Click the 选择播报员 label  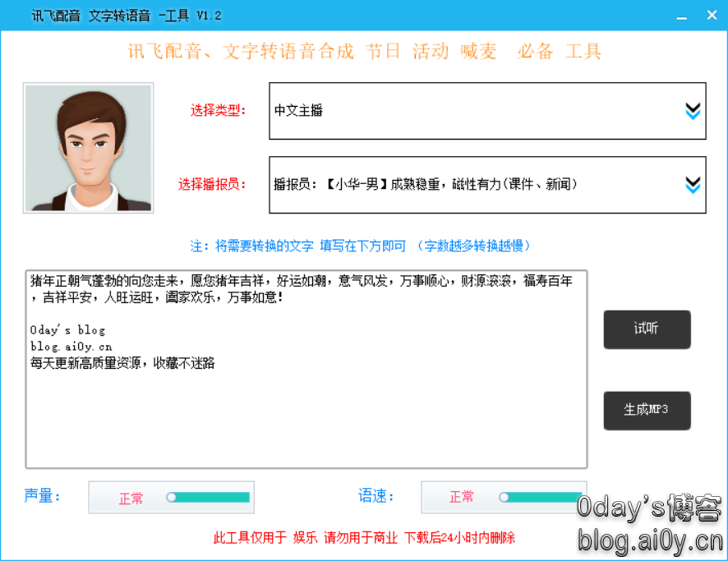coord(212,185)
